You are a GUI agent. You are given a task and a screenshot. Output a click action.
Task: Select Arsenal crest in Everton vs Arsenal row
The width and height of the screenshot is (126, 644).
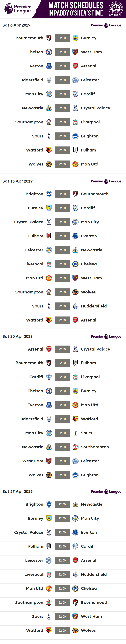pos(75,66)
